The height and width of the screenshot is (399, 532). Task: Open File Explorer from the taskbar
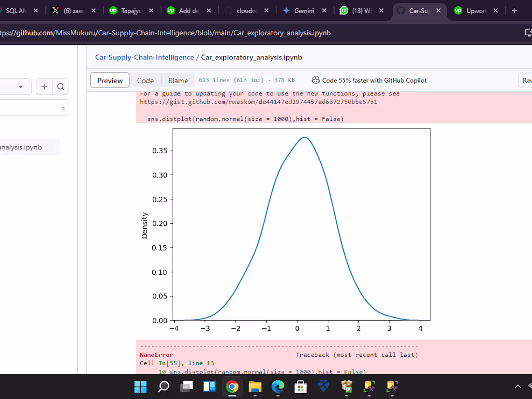(x=255, y=387)
